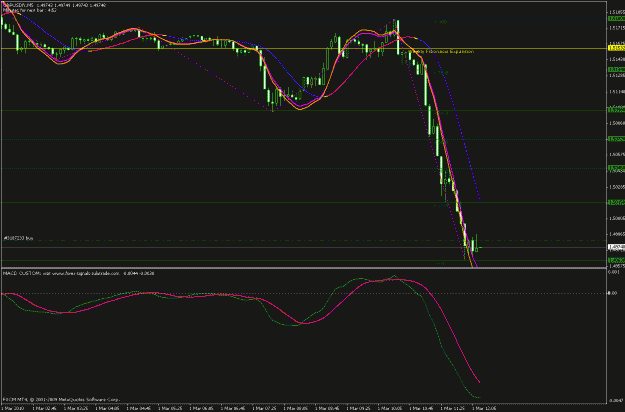
Task: Click the 1 Mar 07:25 time axis label
Action: (265, 408)
